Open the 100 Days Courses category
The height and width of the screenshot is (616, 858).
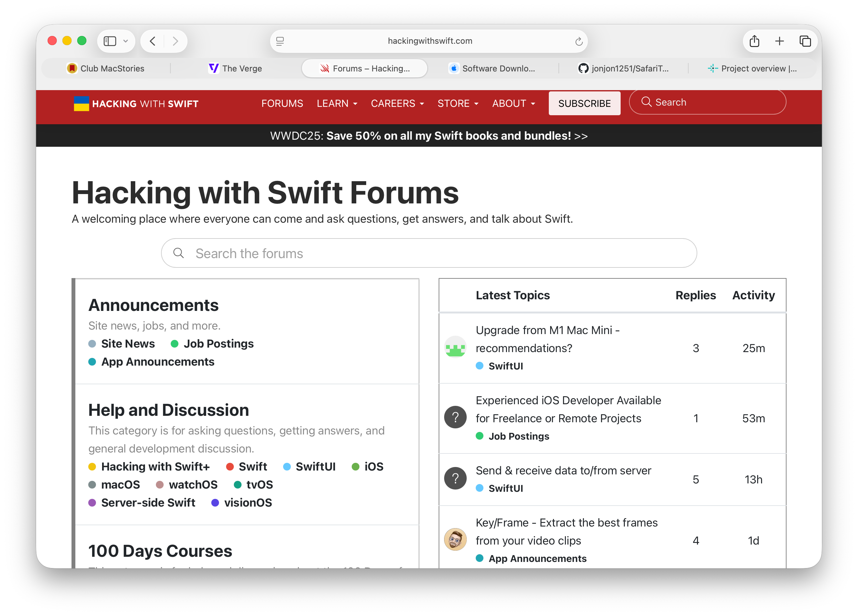(x=160, y=551)
